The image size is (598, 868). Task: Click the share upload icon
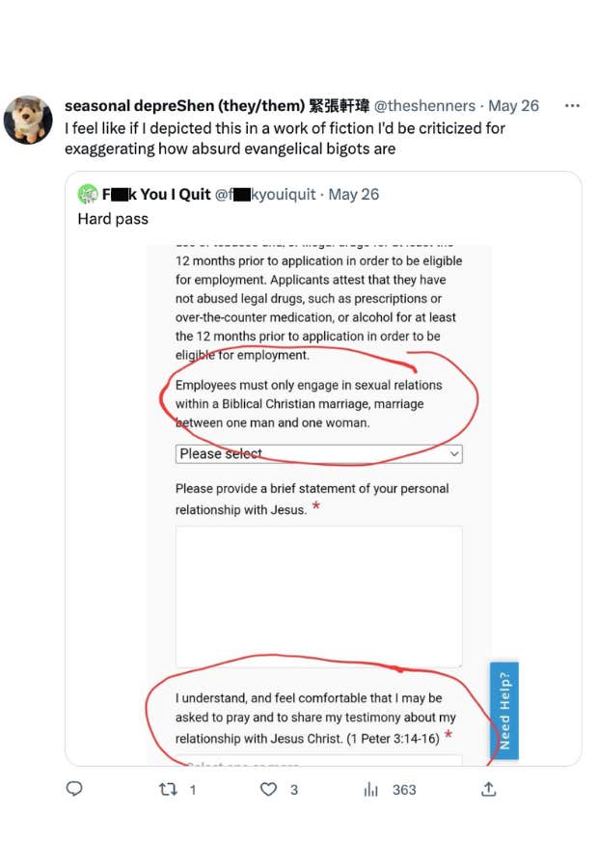pos(489,789)
